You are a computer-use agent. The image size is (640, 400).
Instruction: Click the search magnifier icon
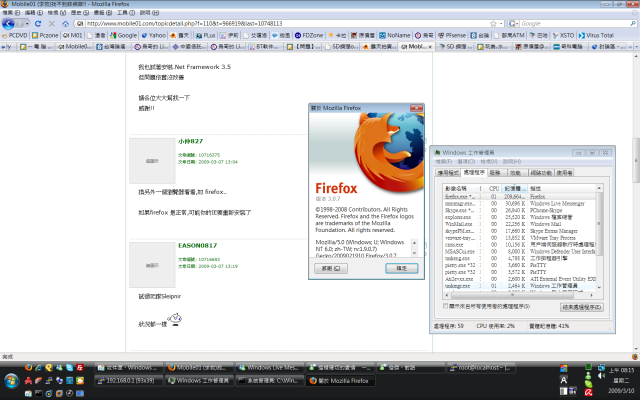coord(633,24)
